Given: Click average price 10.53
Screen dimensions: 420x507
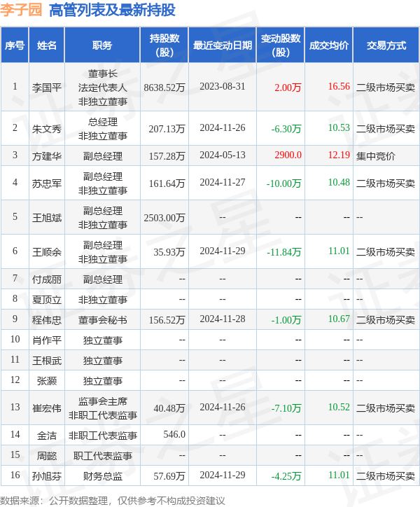Looking at the screenshot, I should coord(339,127).
